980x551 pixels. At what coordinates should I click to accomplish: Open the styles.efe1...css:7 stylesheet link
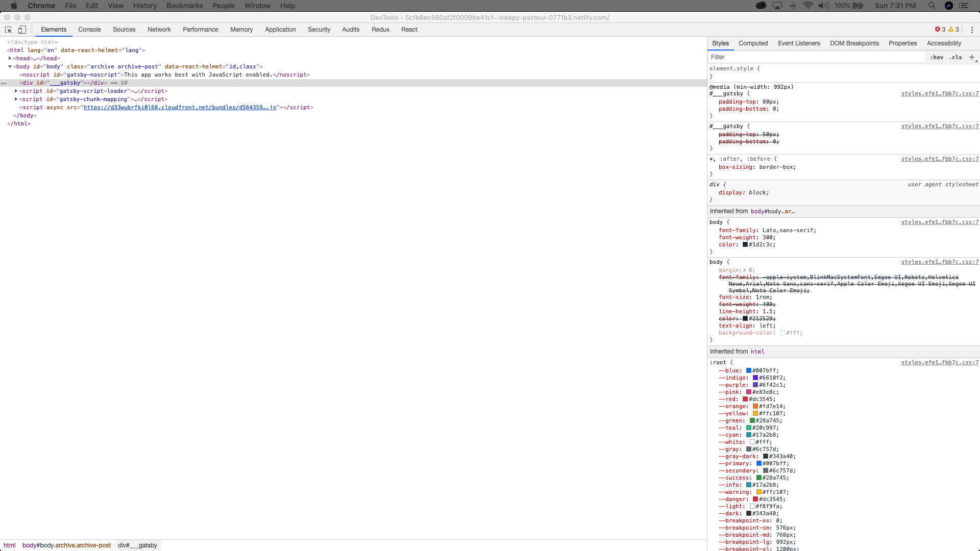pyautogui.click(x=940, y=93)
